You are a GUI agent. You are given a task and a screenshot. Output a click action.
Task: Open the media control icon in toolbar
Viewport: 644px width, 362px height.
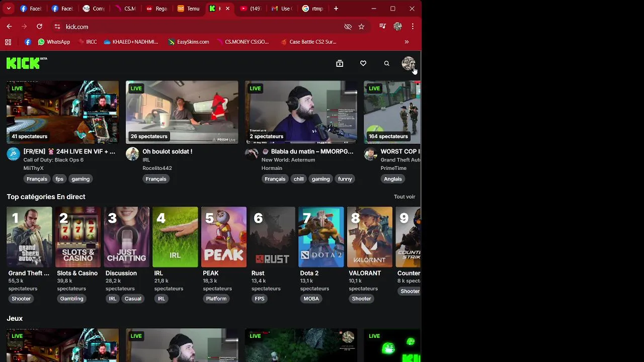click(382, 26)
